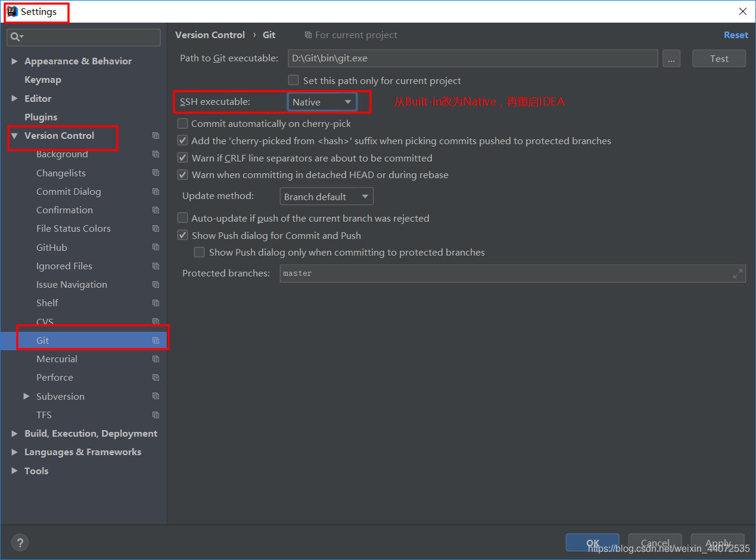This screenshot has height=560, width=756.
Task: Click the project-level icon beside Version Control
Action: tap(155, 136)
